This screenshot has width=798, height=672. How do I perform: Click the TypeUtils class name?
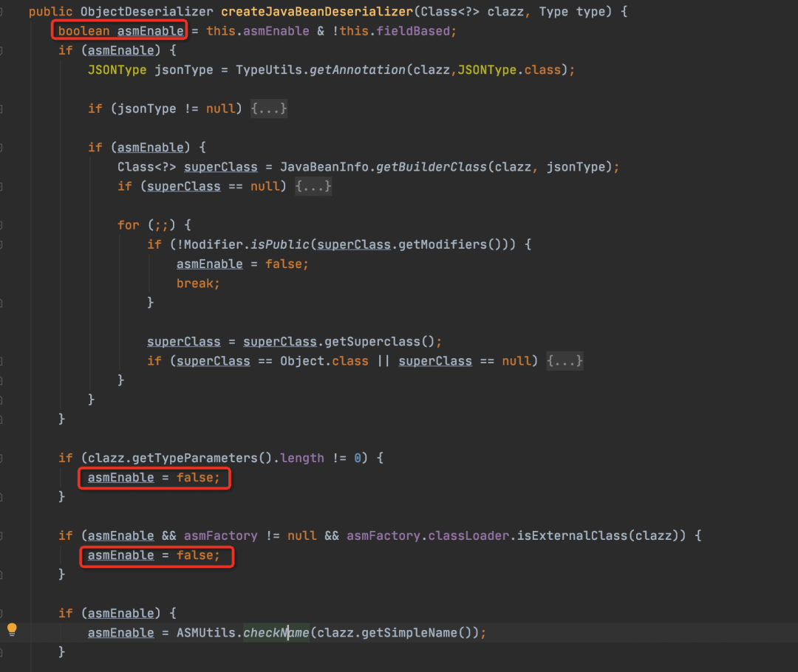pyautogui.click(x=269, y=69)
